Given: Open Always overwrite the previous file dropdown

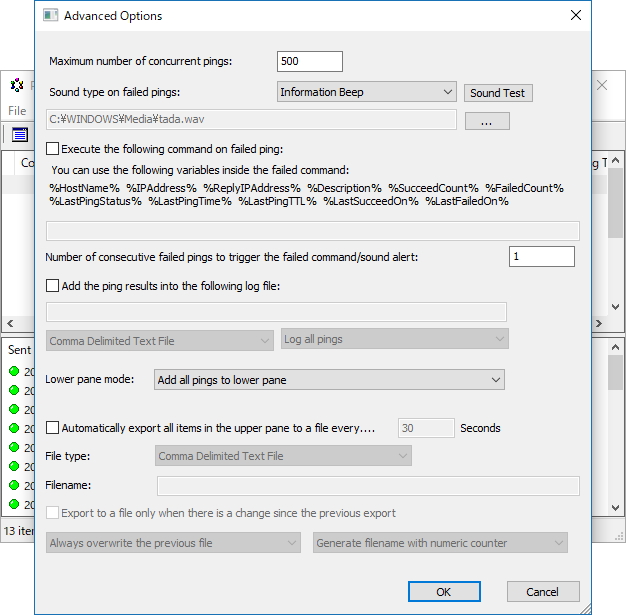Looking at the screenshot, I should 173,543.
